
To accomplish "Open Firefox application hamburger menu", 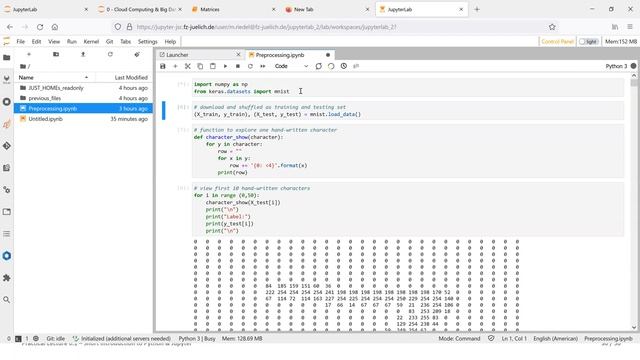I will [x=630, y=27].
